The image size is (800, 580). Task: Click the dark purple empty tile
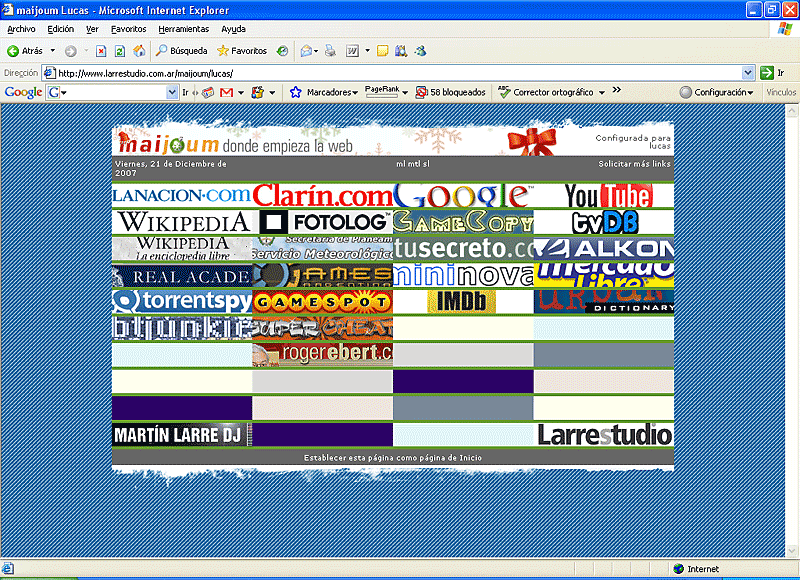click(462, 381)
